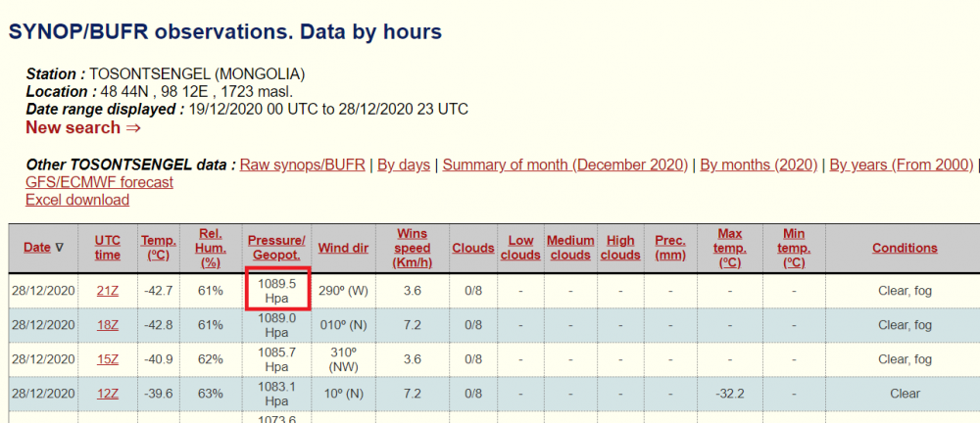The width and height of the screenshot is (980, 423).
Task: Open the By days link
Action: [x=404, y=164]
